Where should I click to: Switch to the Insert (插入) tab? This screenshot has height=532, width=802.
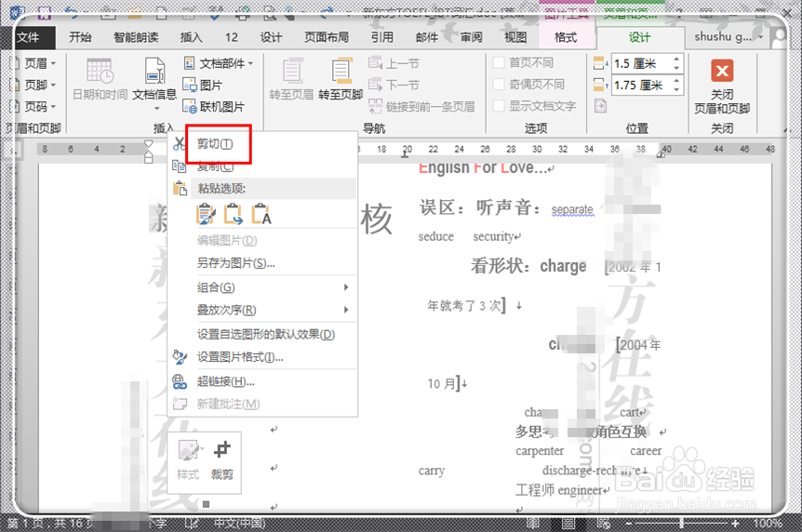tap(191, 37)
